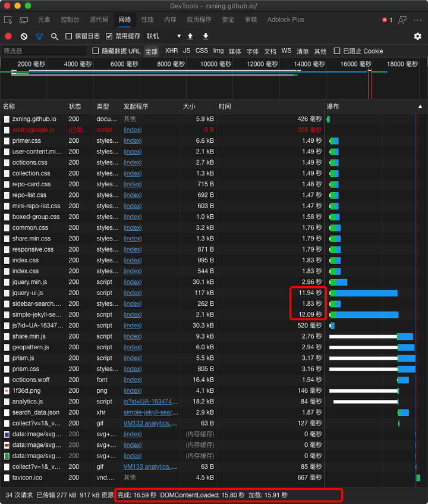Click the 34 次请求 summary in the status bar
Viewport: 428px width, 504px height.
[x=19, y=495]
